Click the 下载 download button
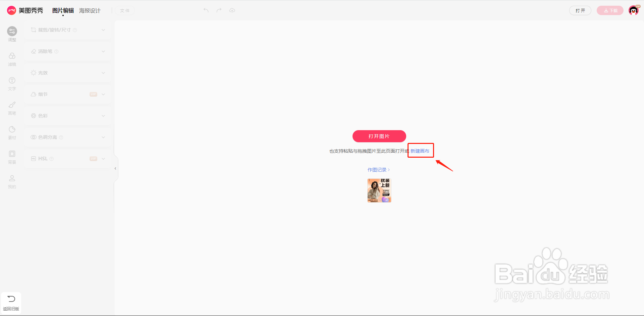The image size is (644, 316). click(610, 11)
